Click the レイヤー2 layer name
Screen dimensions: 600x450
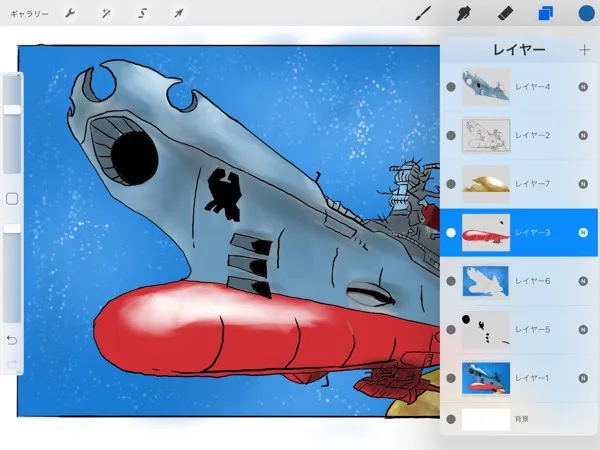[532, 135]
